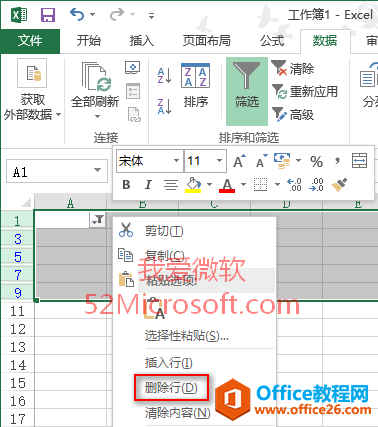Viewport: 378px width, 427px height.
Task: Choose 剪切(T) from context menu
Action: point(195,231)
